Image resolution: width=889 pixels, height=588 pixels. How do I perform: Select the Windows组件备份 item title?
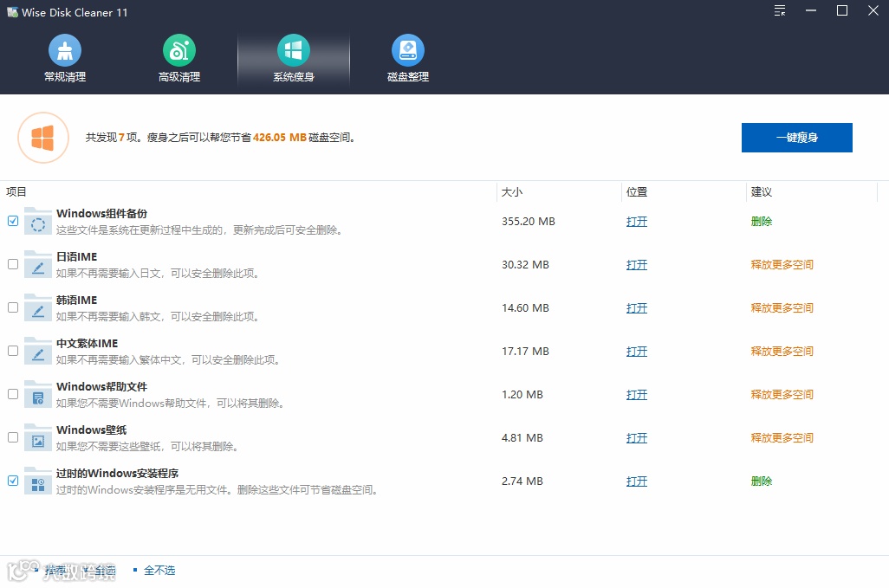coord(102,214)
